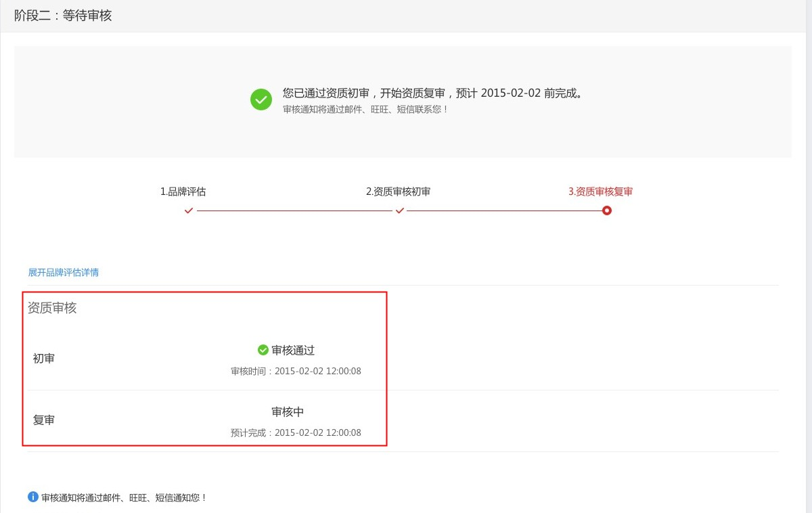Click banner subtext 审核通知将通过邮件、旺旺、短信联系您！

366,109
